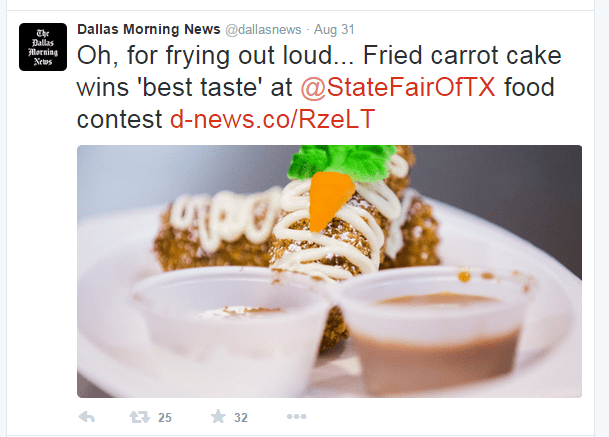Open the Dallas Morning News profile name
609x437 pixels.
149,29
